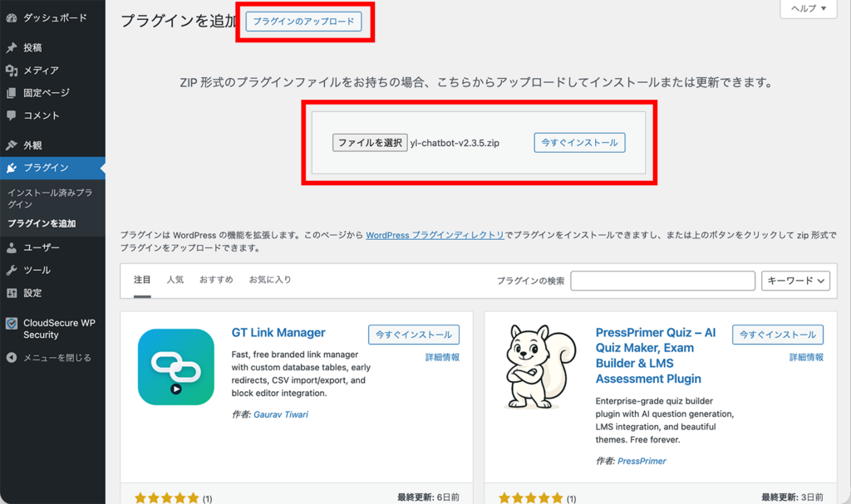Open the ダッシュボード sidebar icon

[12, 17]
